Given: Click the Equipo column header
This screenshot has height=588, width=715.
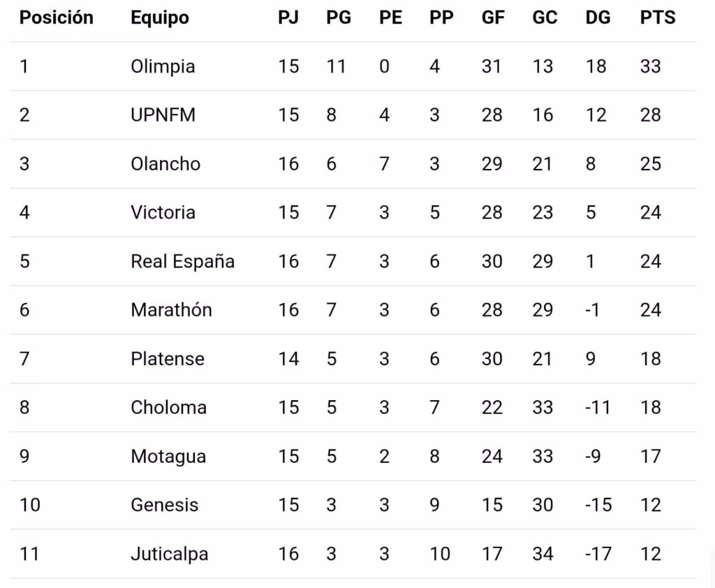Looking at the screenshot, I should (159, 18).
